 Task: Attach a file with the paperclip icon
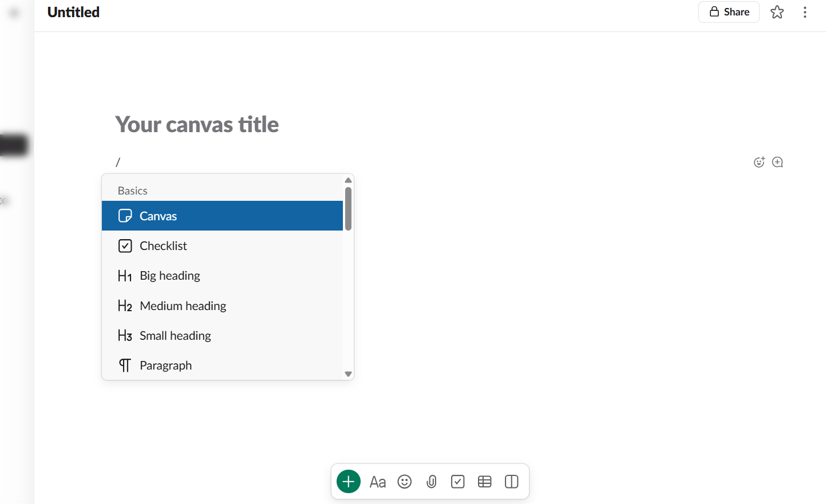[431, 482]
